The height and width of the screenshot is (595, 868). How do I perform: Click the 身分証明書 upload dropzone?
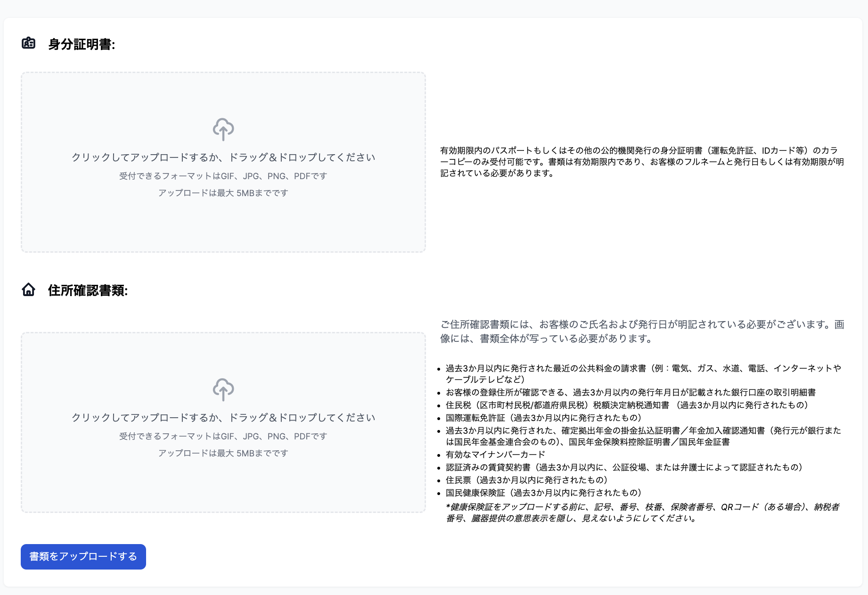(223, 162)
